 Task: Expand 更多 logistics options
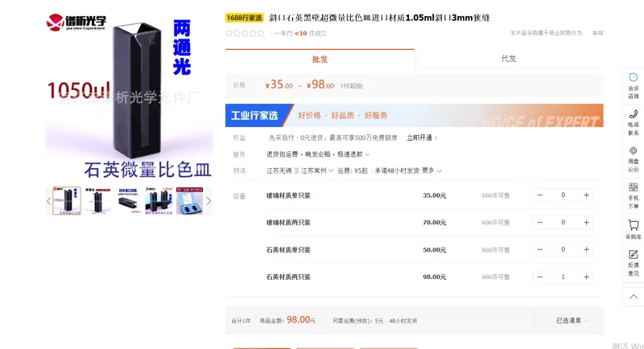(431, 170)
